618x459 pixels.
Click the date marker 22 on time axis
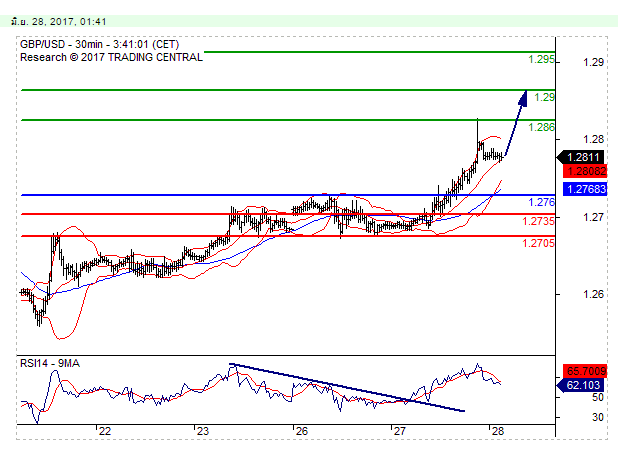click(x=105, y=431)
